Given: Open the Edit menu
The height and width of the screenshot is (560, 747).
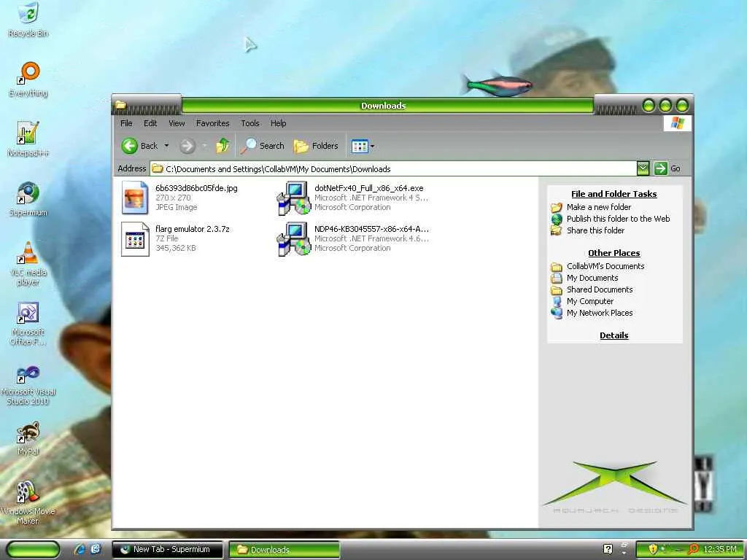Looking at the screenshot, I should pyautogui.click(x=150, y=123).
